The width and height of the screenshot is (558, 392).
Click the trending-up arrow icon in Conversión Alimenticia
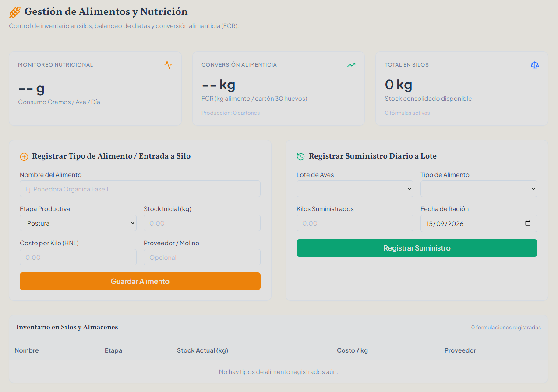(351, 65)
